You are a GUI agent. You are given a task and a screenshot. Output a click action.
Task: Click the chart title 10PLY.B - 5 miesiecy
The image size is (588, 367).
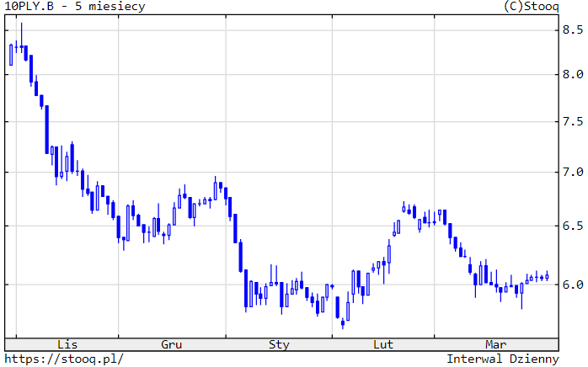(75, 7)
